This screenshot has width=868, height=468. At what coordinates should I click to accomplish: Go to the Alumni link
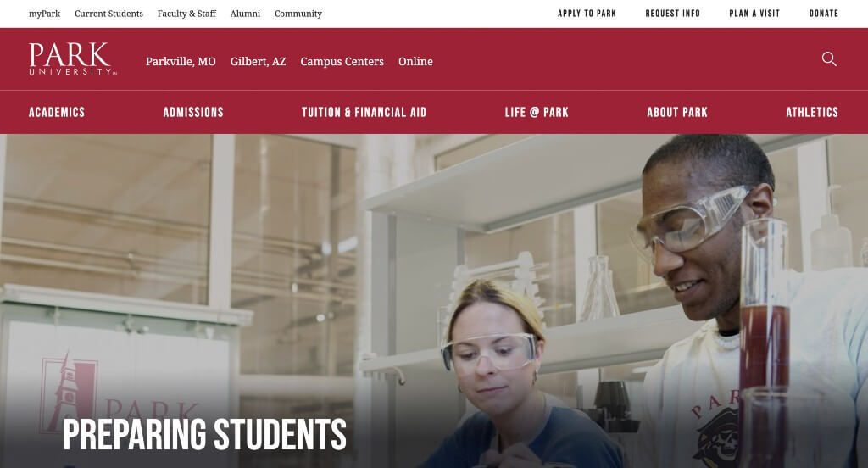[245, 14]
